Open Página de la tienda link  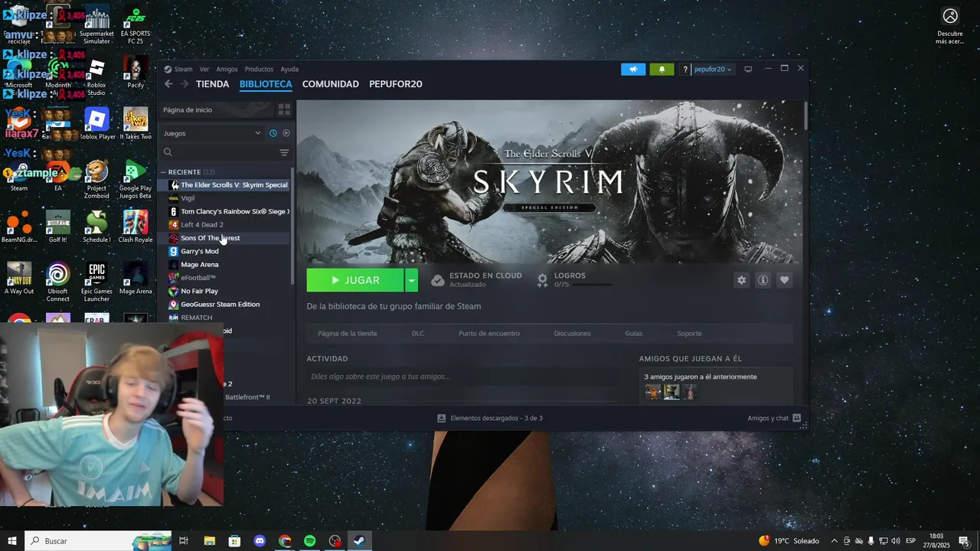[348, 334]
